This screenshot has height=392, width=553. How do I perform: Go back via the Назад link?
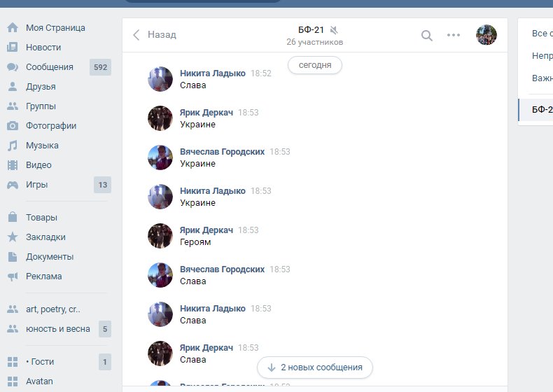pos(162,34)
